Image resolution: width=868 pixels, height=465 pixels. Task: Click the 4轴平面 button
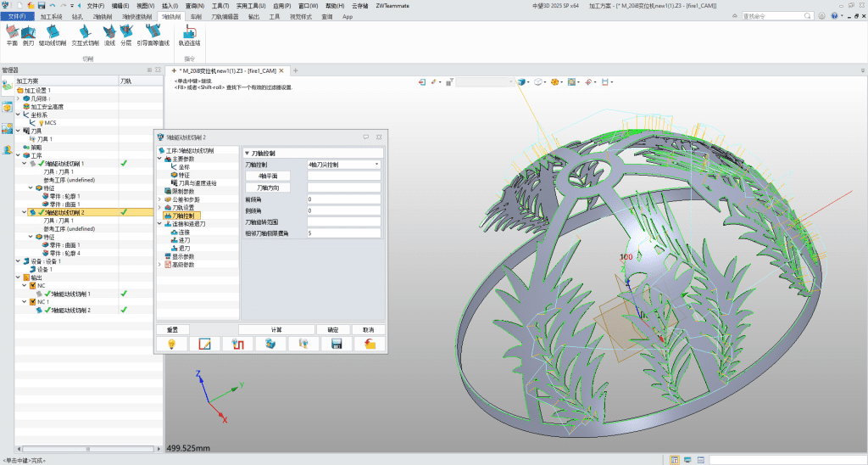[268, 176]
